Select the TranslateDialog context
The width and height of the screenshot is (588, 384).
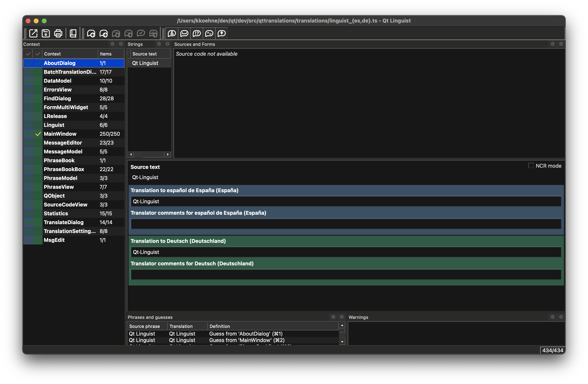[x=74, y=222]
